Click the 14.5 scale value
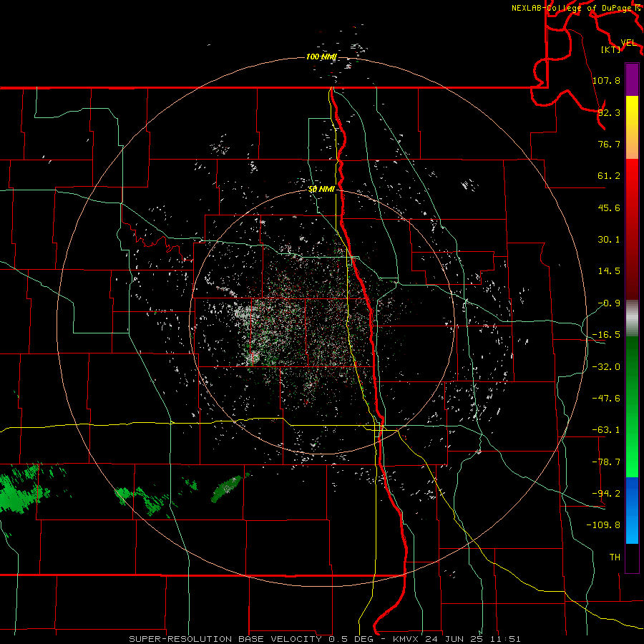The image size is (644, 644). click(609, 271)
